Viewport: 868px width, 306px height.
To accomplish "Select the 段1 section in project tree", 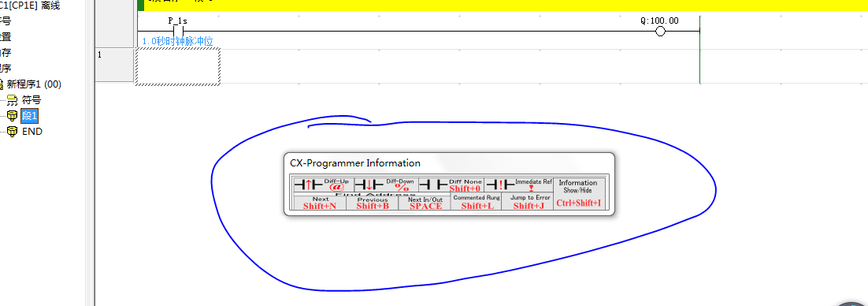I will pyautogui.click(x=30, y=116).
